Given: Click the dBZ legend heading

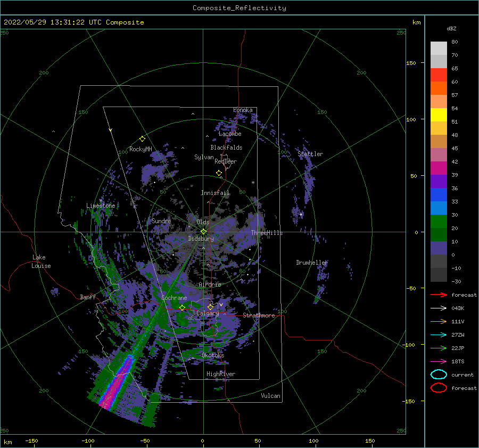Looking at the screenshot, I should [451, 28].
